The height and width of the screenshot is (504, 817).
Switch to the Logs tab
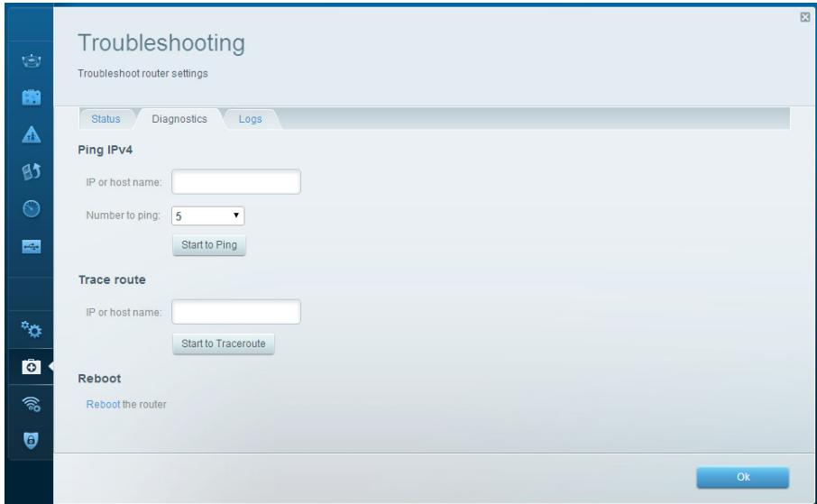250,119
